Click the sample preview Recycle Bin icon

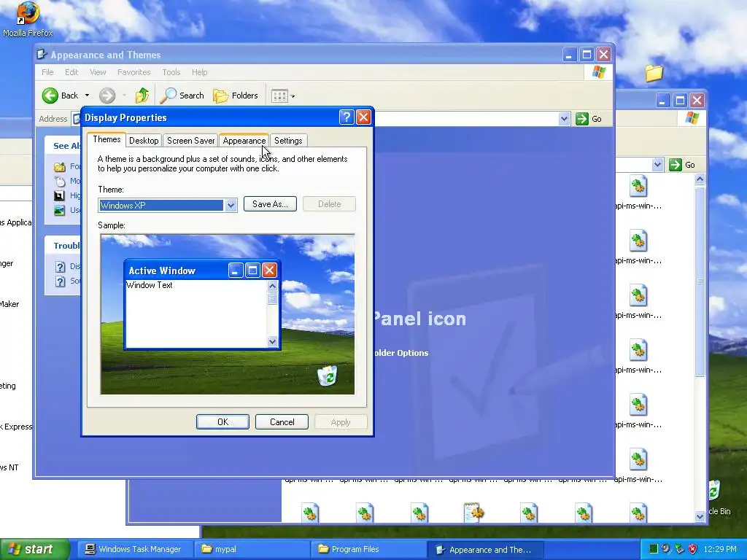[x=328, y=376]
